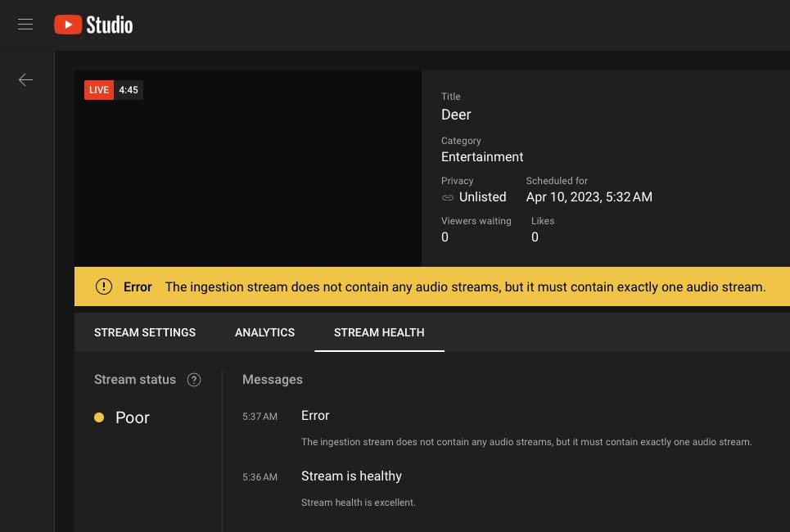Viewport: 790px width, 532px height.
Task: Click the yellow banner's audio stream error text
Action: click(465, 286)
